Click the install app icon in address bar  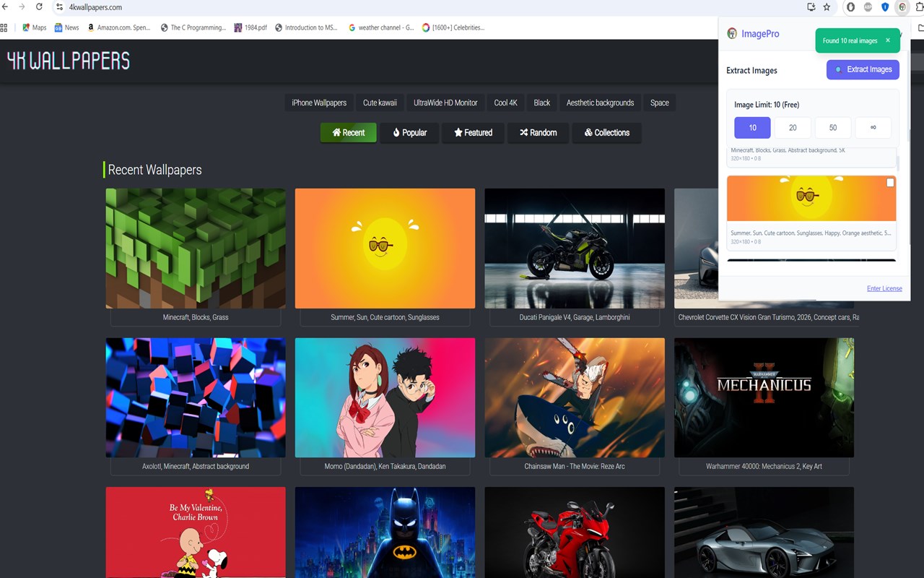pos(811,7)
